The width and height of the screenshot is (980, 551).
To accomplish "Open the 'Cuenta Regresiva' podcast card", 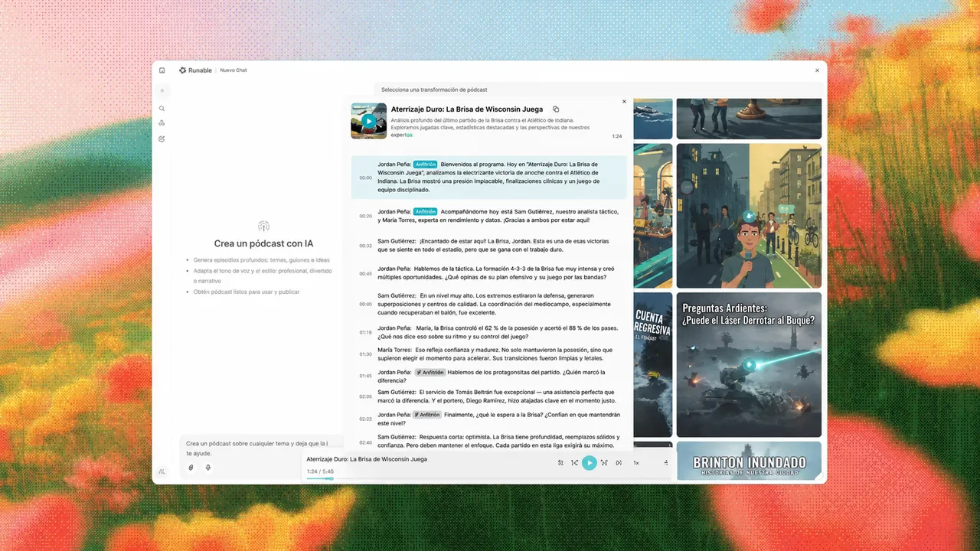I will coord(653,364).
